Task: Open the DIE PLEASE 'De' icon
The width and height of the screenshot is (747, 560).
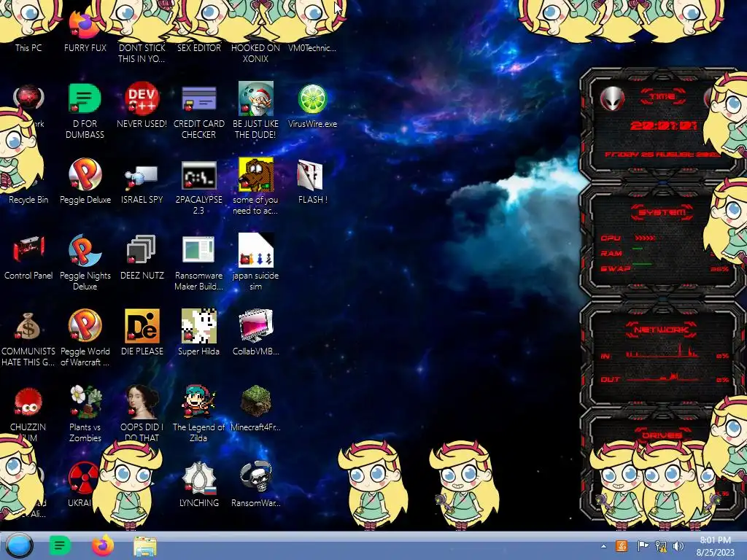Action: point(142,326)
